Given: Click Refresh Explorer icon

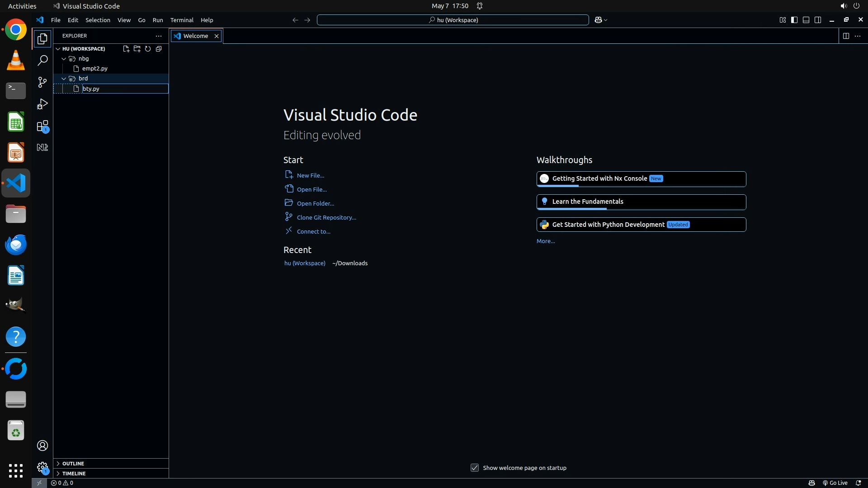Looking at the screenshot, I should pos(148,49).
